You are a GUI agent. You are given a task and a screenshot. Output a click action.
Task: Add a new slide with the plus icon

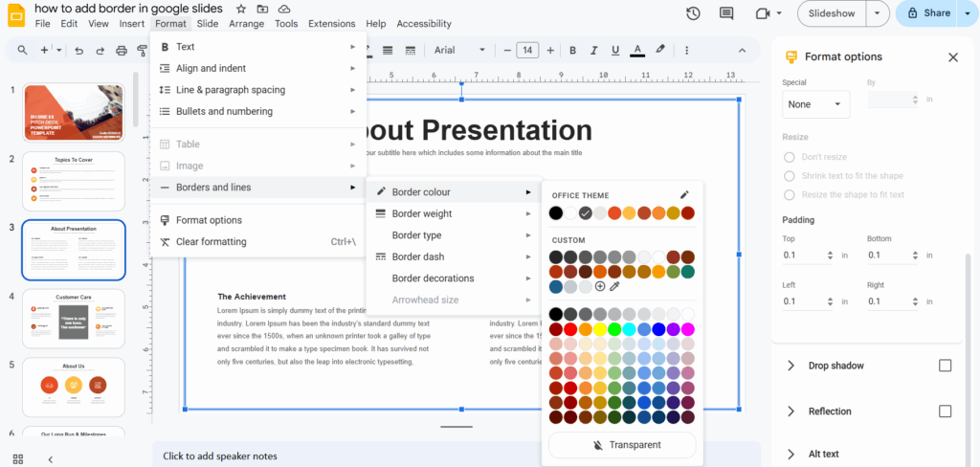(44, 50)
